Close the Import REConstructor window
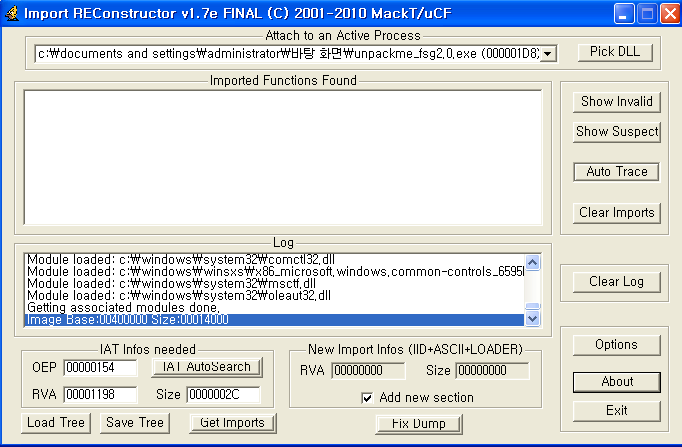Viewport: 682px width, 447px height. click(670, 14)
